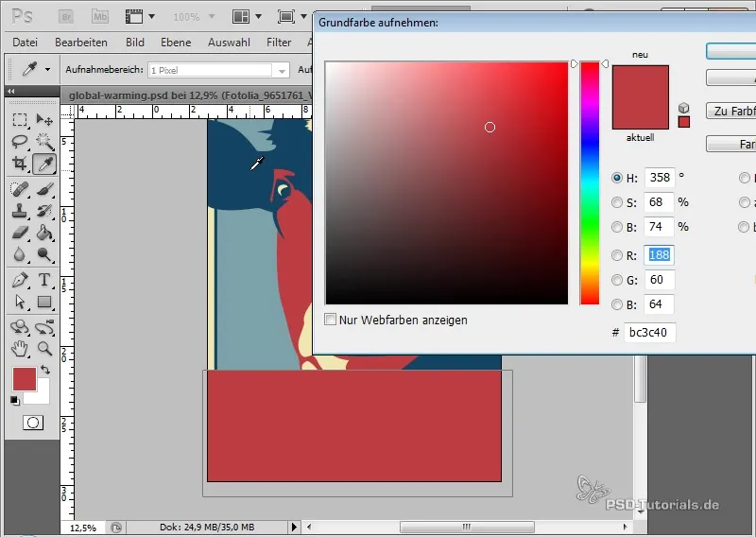The width and height of the screenshot is (756, 537).
Task: Select the G green radio button
Action: pyautogui.click(x=617, y=280)
